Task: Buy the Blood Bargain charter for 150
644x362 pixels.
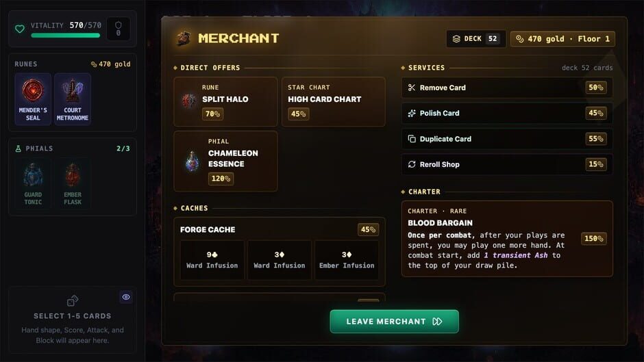Action: click(593, 238)
